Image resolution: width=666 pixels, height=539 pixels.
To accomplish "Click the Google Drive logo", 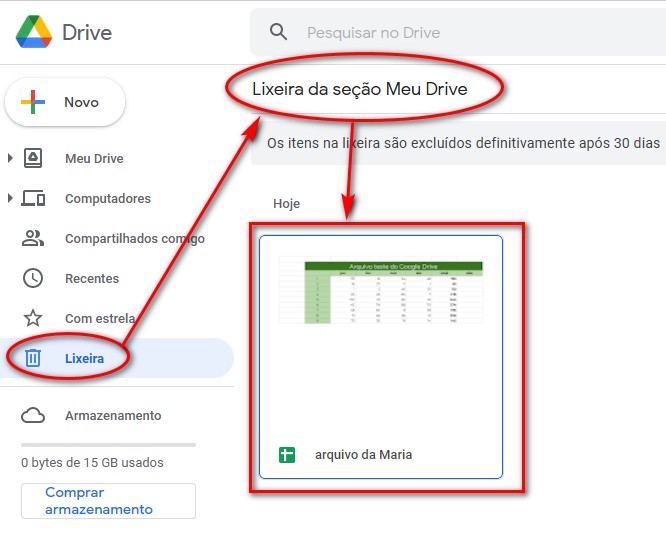I will coord(34,32).
